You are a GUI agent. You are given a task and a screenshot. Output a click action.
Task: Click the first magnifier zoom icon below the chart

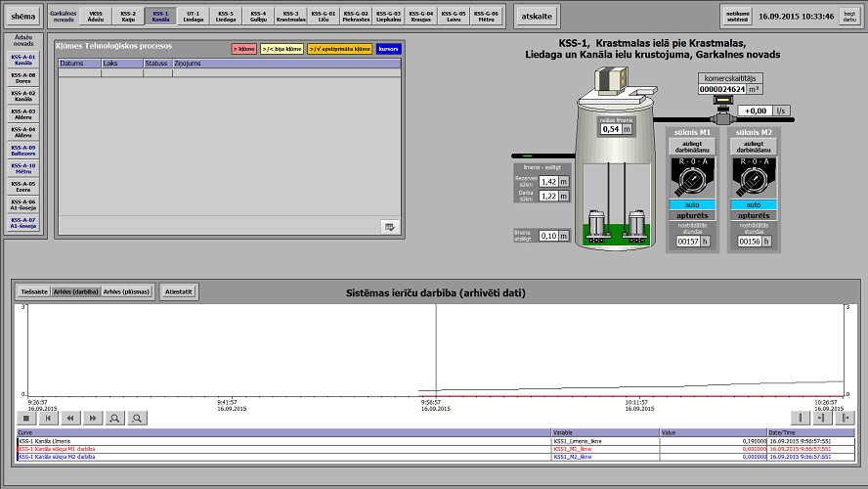[x=115, y=418]
